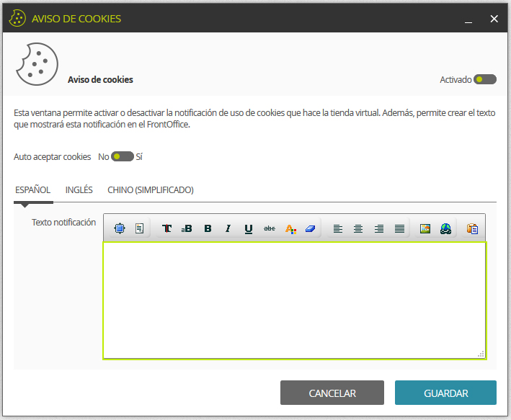Align text to the left

point(338,229)
